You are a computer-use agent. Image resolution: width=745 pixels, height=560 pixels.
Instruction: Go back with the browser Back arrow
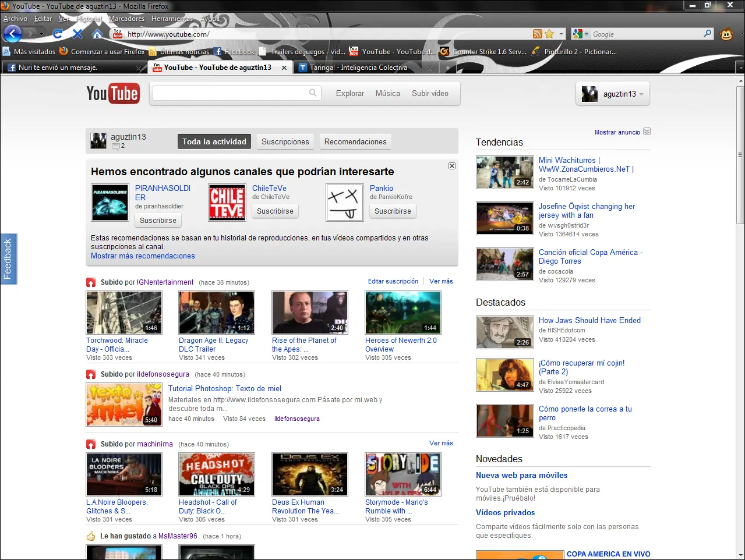[13, 34]
